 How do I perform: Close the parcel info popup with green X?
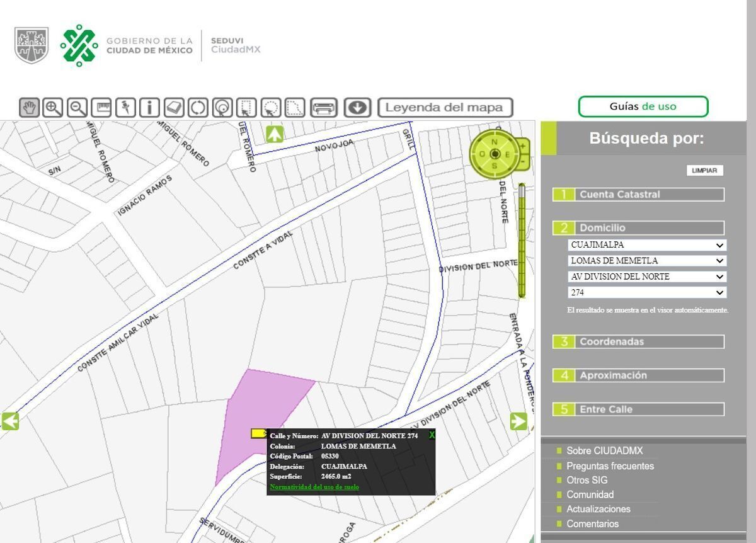[432, 435]
